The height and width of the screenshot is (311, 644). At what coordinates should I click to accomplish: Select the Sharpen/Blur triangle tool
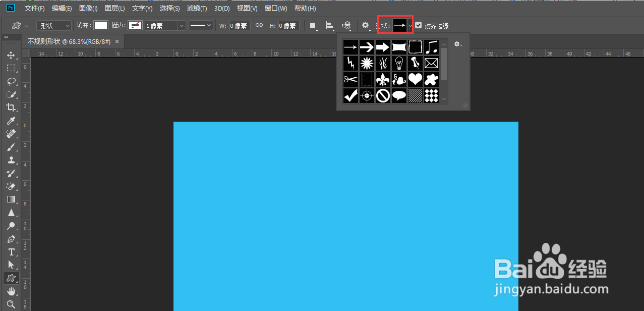[11, 213]
